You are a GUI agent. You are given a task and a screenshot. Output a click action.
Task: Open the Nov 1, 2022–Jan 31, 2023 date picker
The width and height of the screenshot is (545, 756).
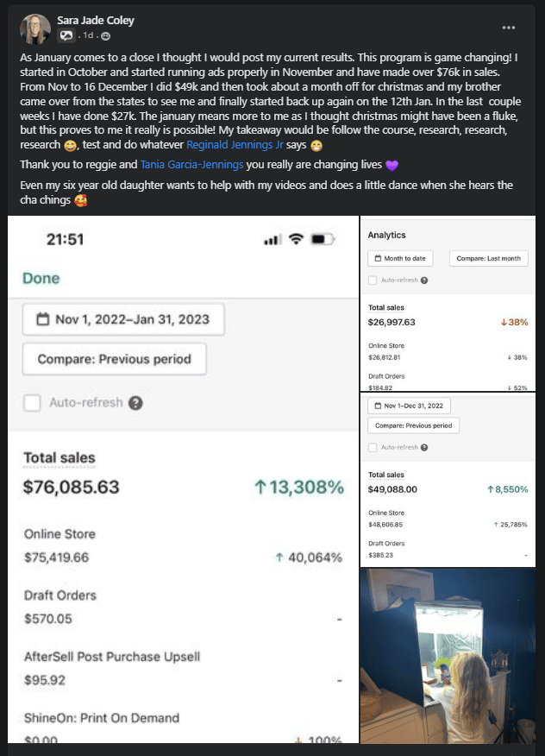(x=122, y=319)
